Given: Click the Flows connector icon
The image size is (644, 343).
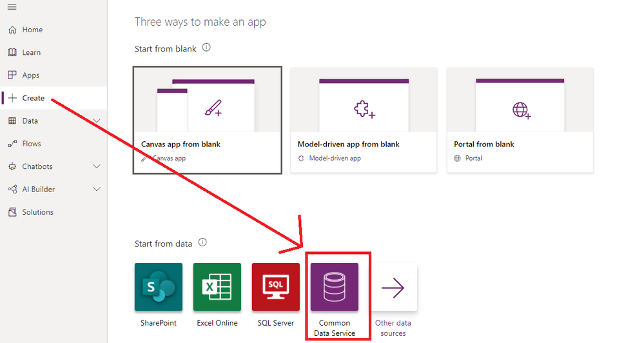Looking at the screenshot, I should coord(12,143).
